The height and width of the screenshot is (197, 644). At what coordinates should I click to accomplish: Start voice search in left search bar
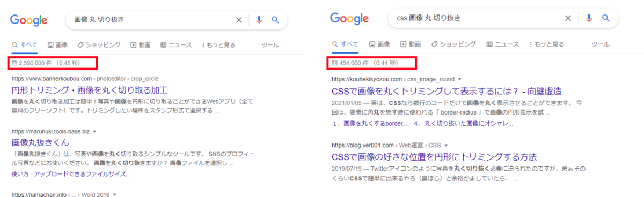click(x=259, y=20)
